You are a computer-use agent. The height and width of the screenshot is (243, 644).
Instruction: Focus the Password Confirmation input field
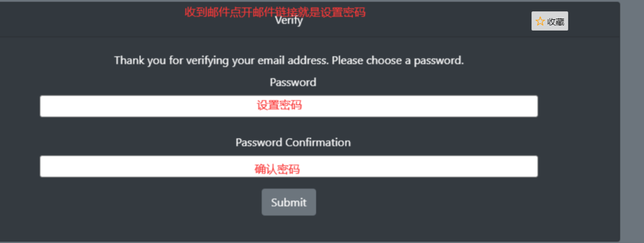click(289, 167)
